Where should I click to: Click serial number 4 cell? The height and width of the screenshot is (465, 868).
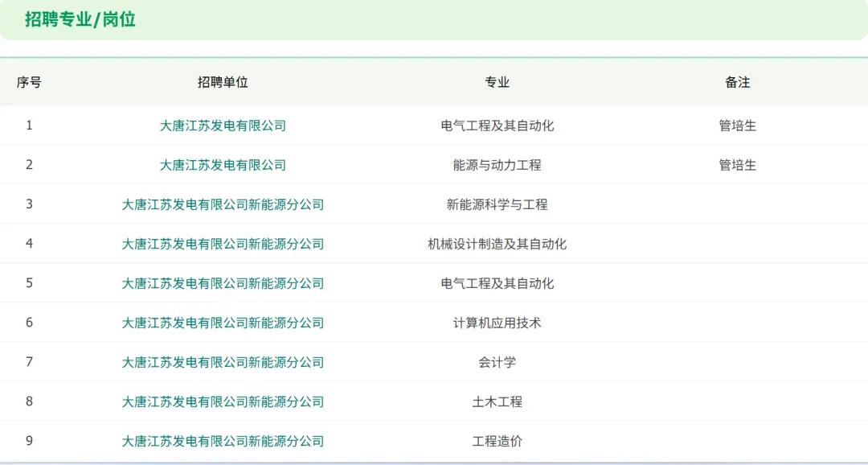pyautogui.click(x=30, y=243)
